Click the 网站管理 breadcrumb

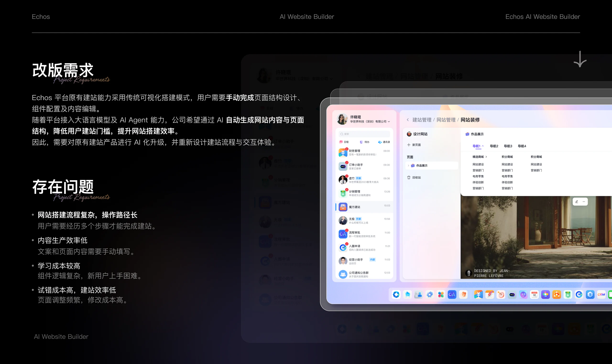coord(446,120)
